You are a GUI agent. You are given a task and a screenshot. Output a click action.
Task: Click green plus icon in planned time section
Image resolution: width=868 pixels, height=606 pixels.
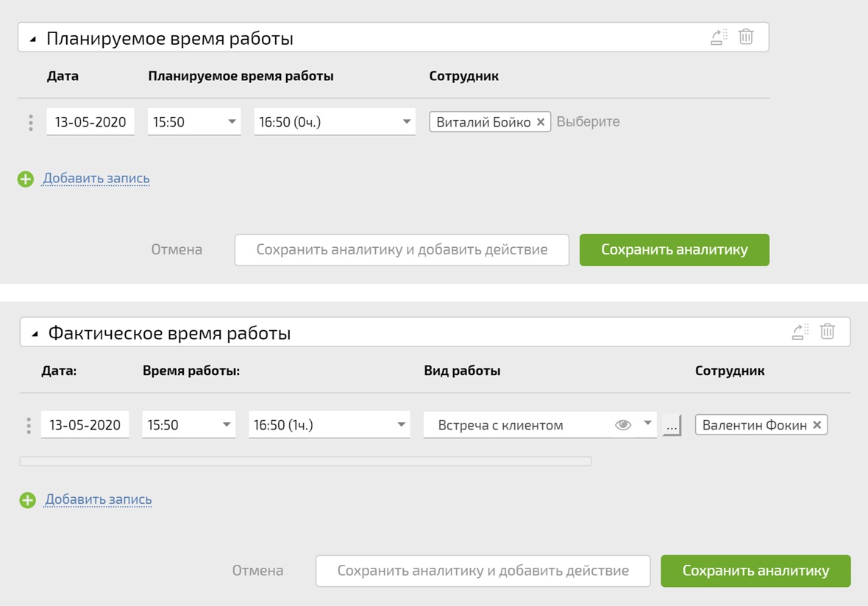[26, 179]
